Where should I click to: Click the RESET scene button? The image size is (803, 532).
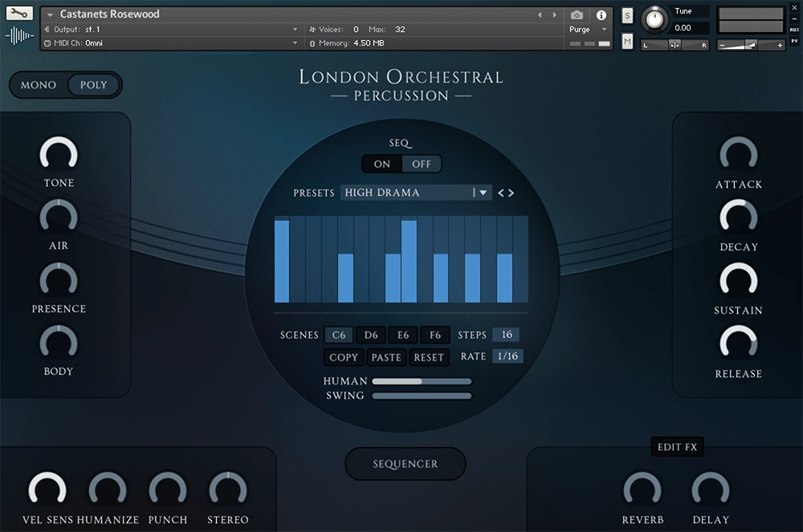(429, 358)
